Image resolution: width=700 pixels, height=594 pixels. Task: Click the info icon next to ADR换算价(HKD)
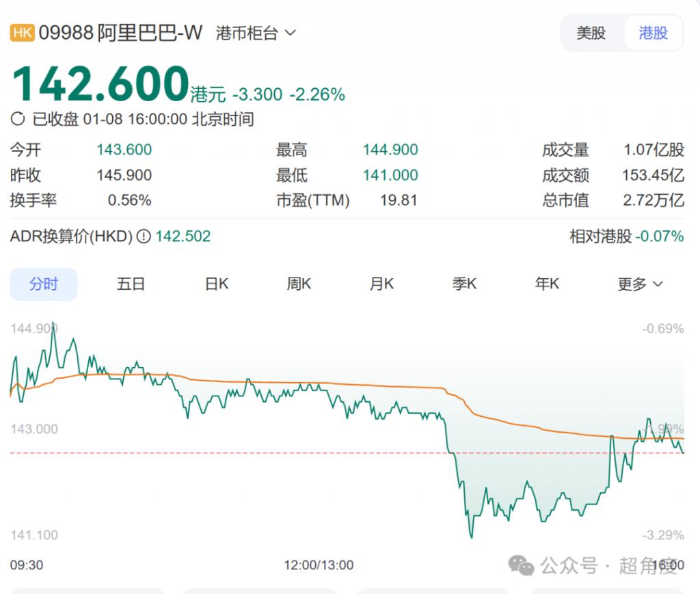click(x=144, y=236)
